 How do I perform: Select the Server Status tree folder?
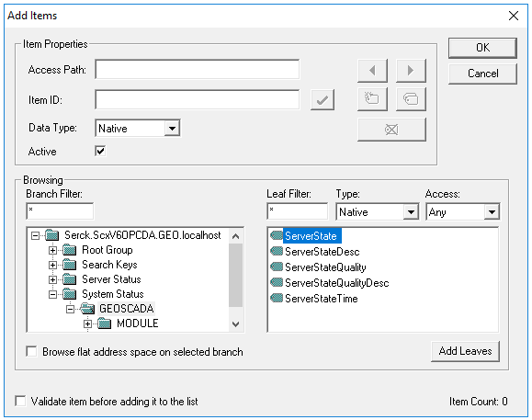[111, 279]
